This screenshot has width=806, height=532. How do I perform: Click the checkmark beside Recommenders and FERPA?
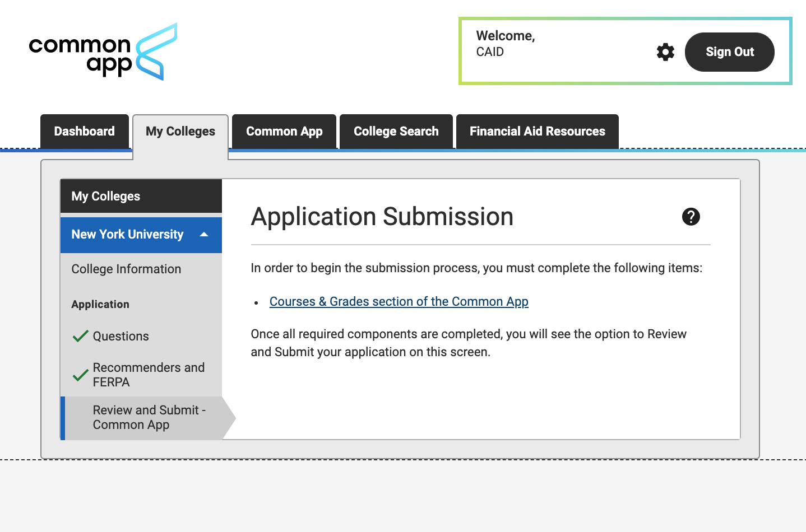tap(80, 375)
